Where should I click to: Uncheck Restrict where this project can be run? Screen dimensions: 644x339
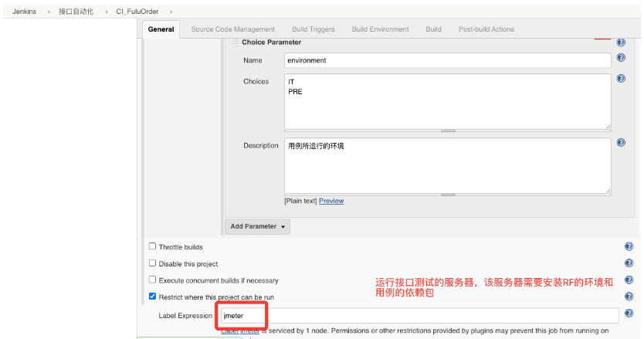(x=152, y=297)
